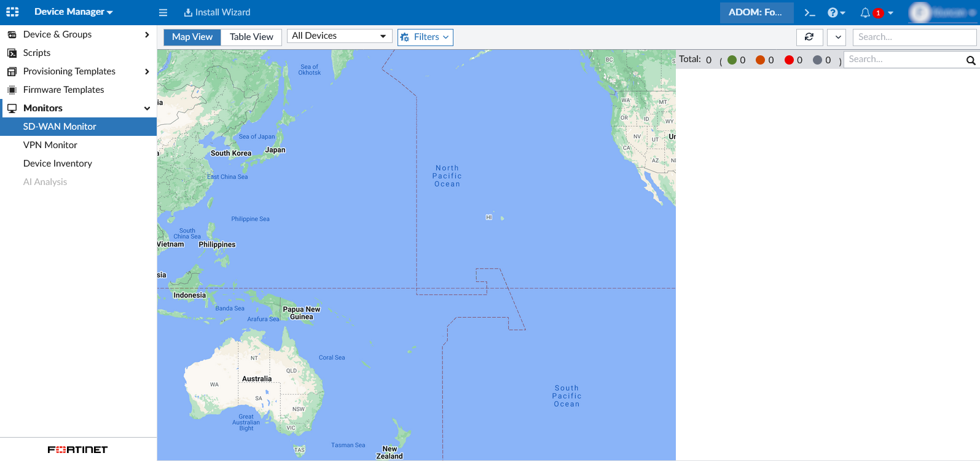Click the Philippines map label

point(217,245)
